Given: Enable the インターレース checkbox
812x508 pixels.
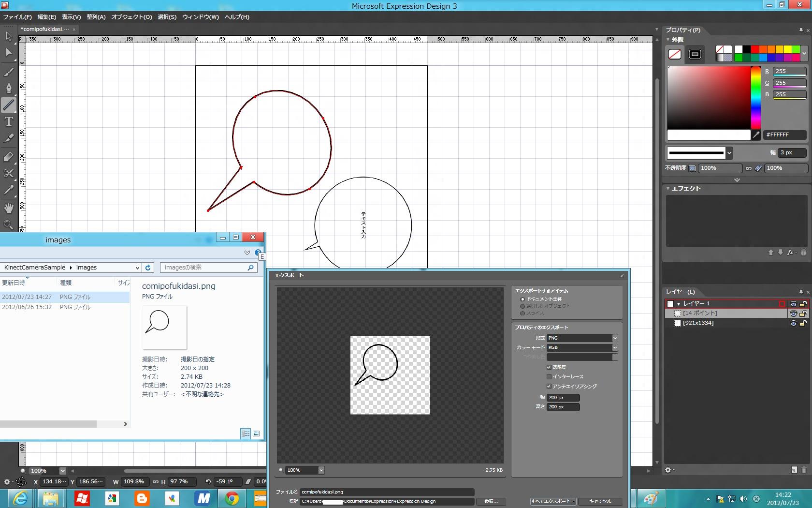Looking at the screenshot, I should 549,377.
